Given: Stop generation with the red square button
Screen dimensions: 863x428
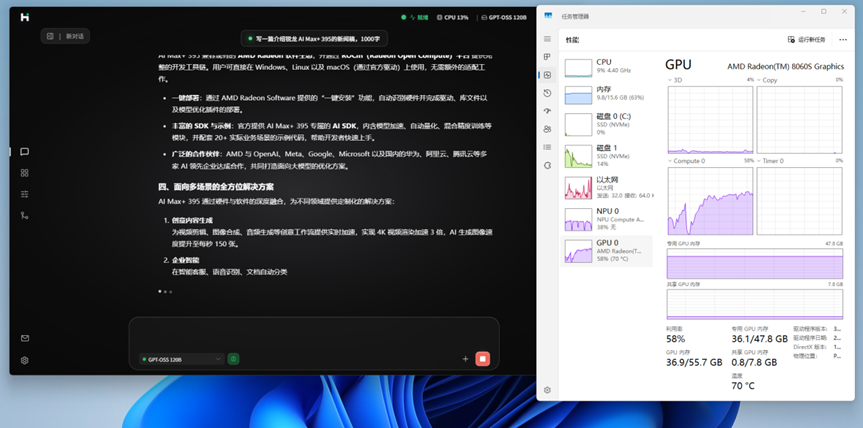Looking at the screenshot, I should pyautogui.click(x=483, y=359).
